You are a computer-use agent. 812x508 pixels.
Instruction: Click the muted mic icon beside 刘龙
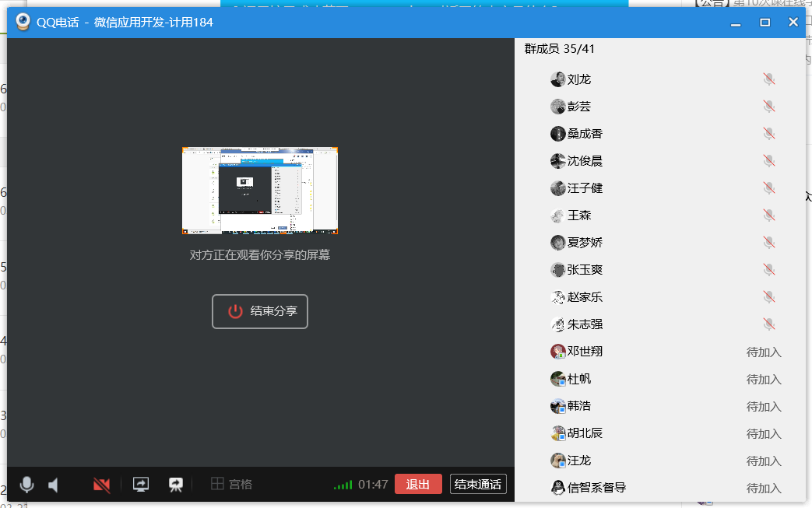[x=769, y=79]
